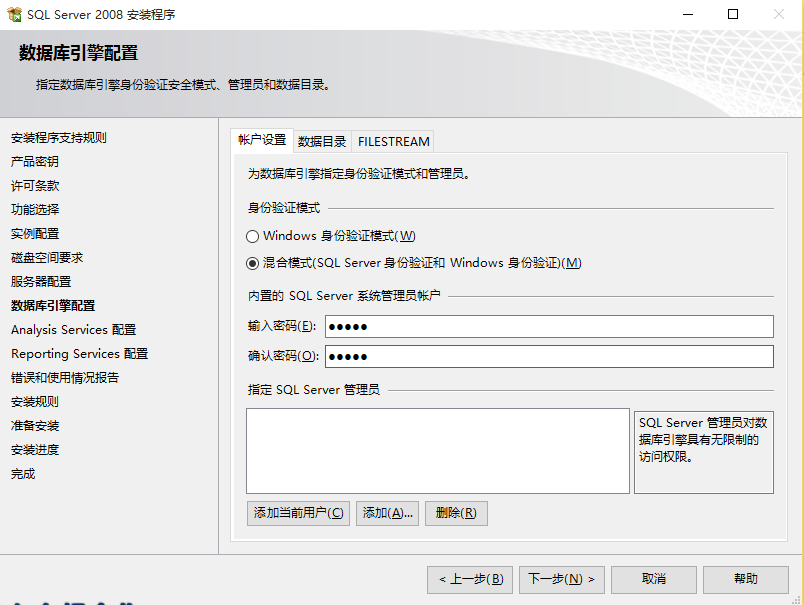The height and width of the screenshot is (605, 804).
Task: Focus the 确认密码 password field
Action: point(549,356)
